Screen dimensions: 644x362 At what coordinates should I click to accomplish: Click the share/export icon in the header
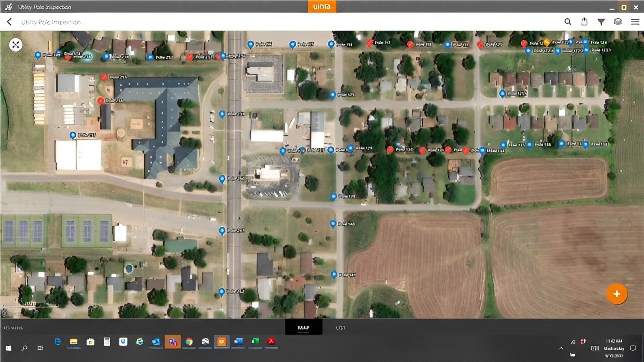coord(584,22)
